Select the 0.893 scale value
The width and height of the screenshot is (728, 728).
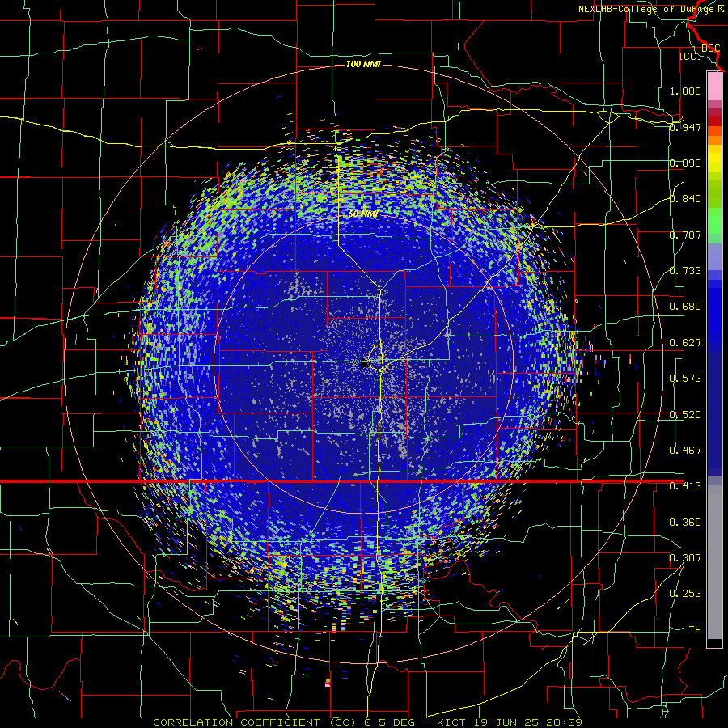(x=685, y=163)
